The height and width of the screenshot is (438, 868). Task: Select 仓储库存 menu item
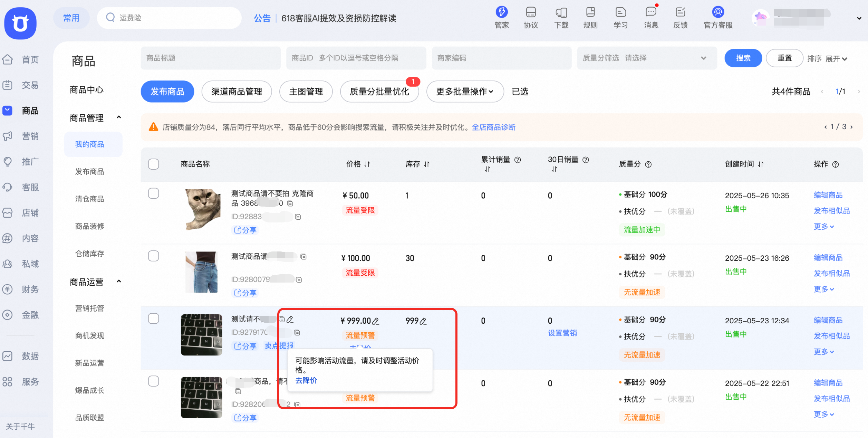pos(89,254)
